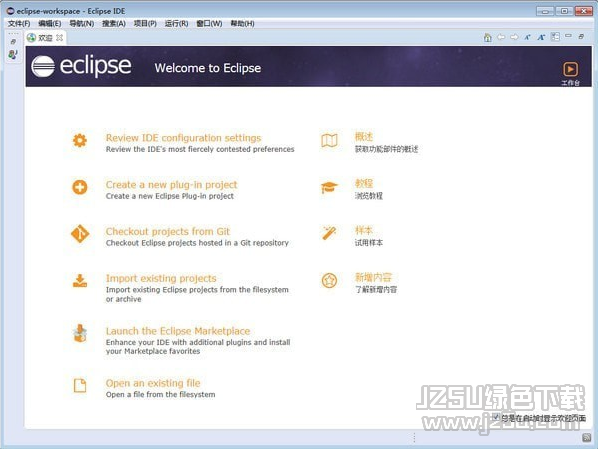
Task: Open Launch the Eclipse Marketplace link
Action: click(x=178, y=331)
